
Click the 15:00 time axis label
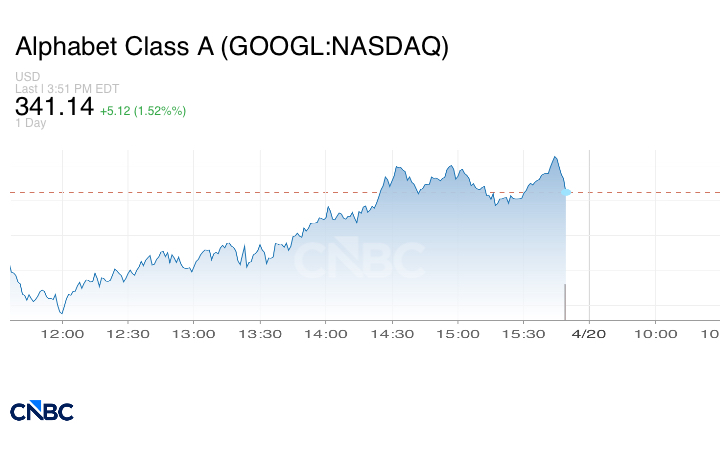[x=458, y=333]
